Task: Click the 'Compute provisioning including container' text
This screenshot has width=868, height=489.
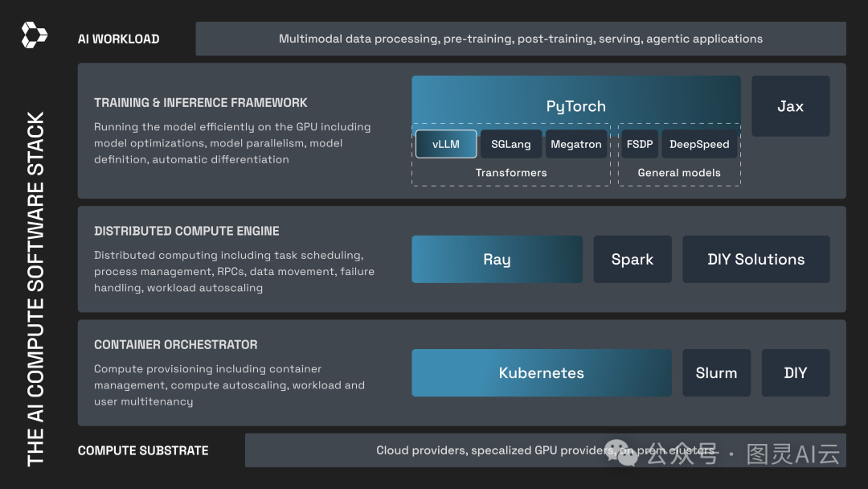Action: 229,385
